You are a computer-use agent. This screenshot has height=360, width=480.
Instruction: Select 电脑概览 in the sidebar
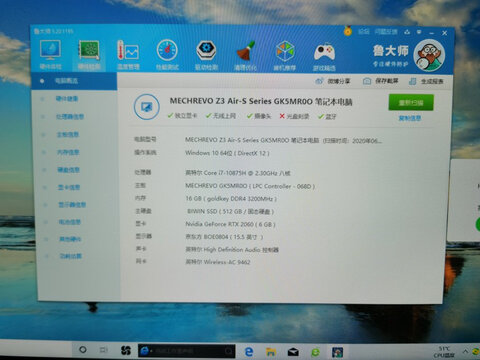tap(74, 81)
